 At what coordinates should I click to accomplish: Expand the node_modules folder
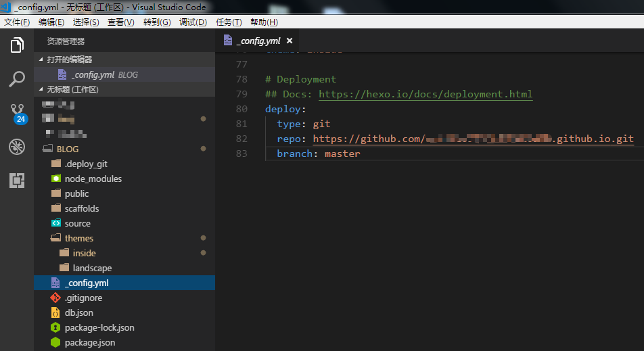(x=124, y=179)
